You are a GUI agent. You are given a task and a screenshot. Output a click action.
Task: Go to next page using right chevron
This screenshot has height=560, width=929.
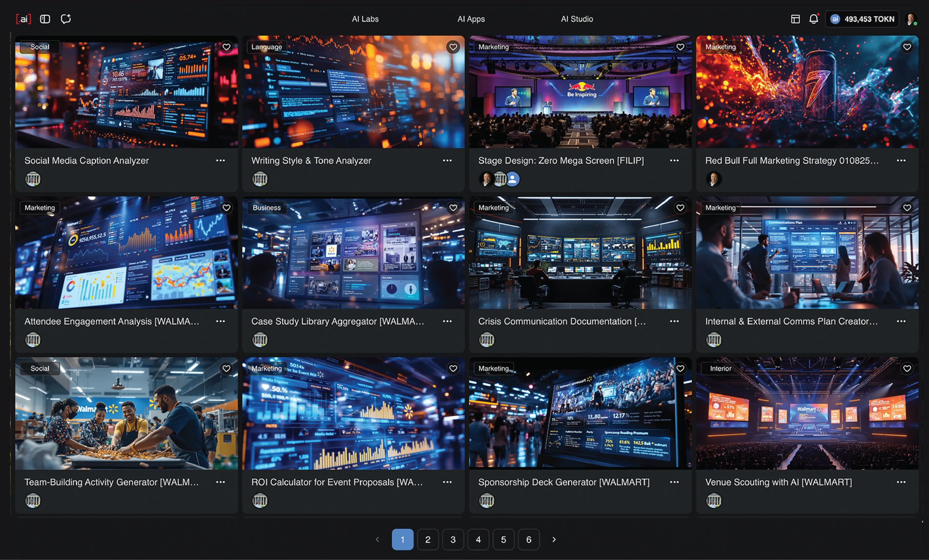(x=554, y=540)
